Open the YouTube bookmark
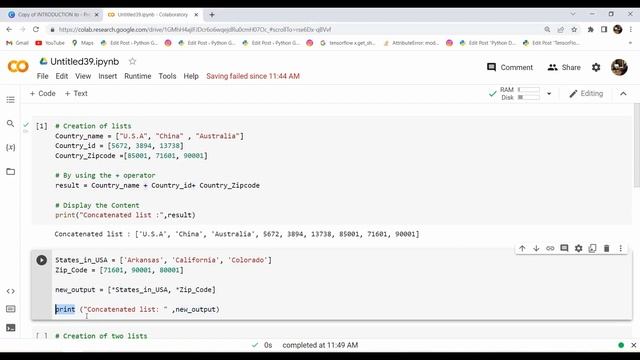The width and height of the screenshot is (640, 360). (x=50, y=43)
